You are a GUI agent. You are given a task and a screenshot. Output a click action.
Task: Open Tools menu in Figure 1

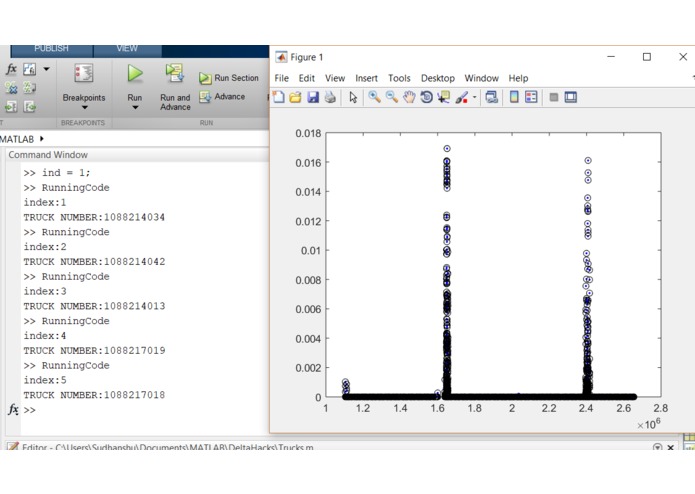(399, 78)
